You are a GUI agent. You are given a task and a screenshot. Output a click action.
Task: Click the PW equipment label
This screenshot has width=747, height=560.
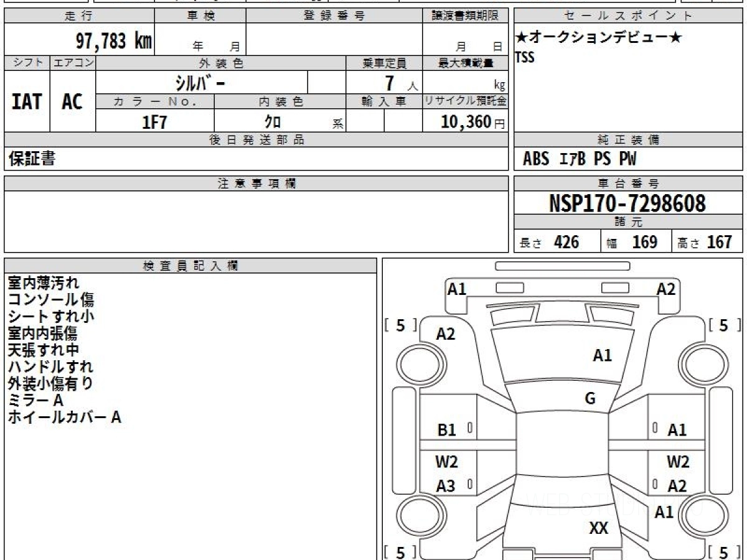[x=627, y=159]
